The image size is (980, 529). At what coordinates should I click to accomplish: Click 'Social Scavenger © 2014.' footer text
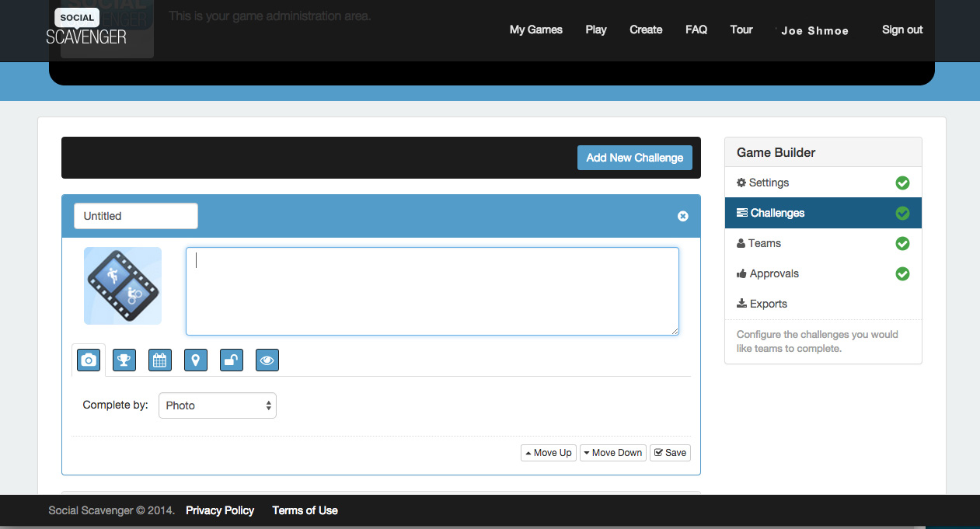pyautogui.click(x=111, y=510)
